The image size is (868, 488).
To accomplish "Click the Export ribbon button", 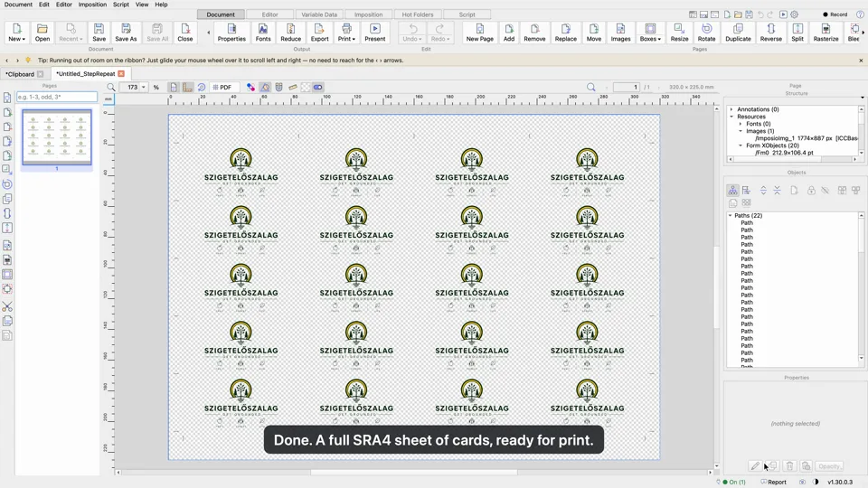I will [x=319, y=33].
